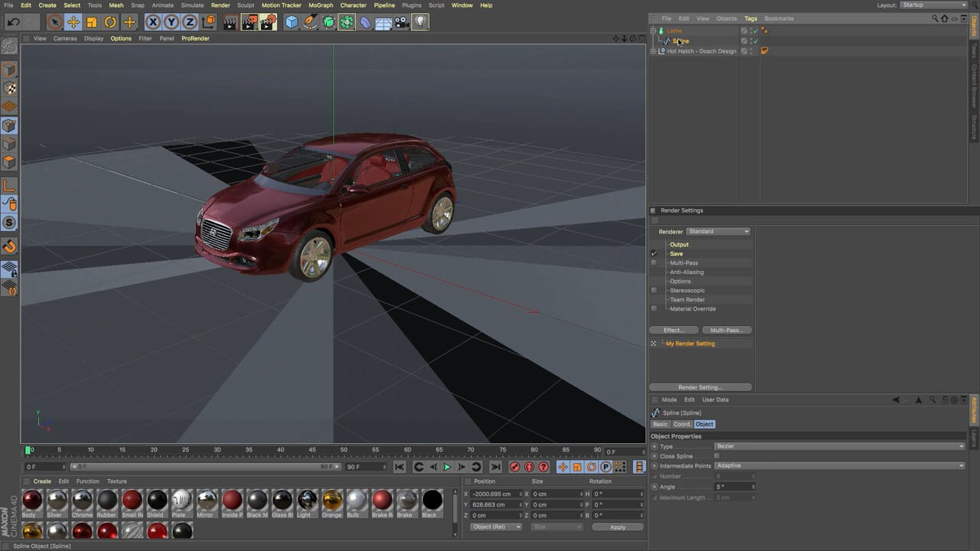The width and height of the screenshot is (980, 551).
Task: Add a Camera object from toolbar
Action: tap(403, 22)
